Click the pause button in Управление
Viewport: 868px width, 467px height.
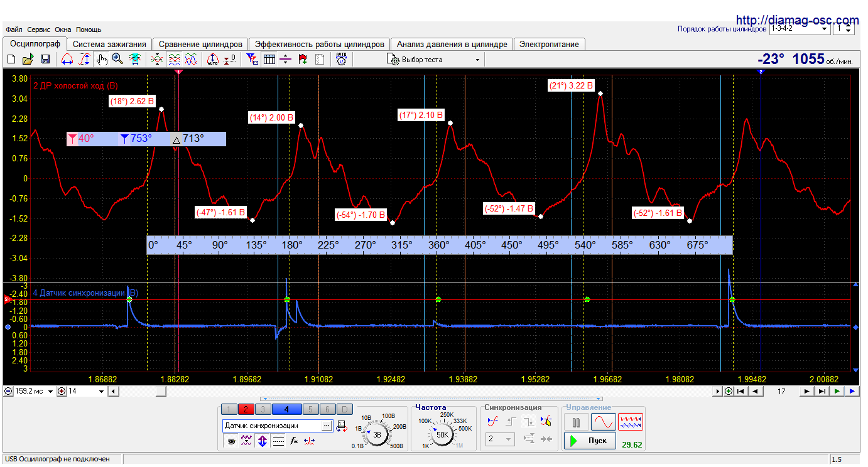[577, 422]
